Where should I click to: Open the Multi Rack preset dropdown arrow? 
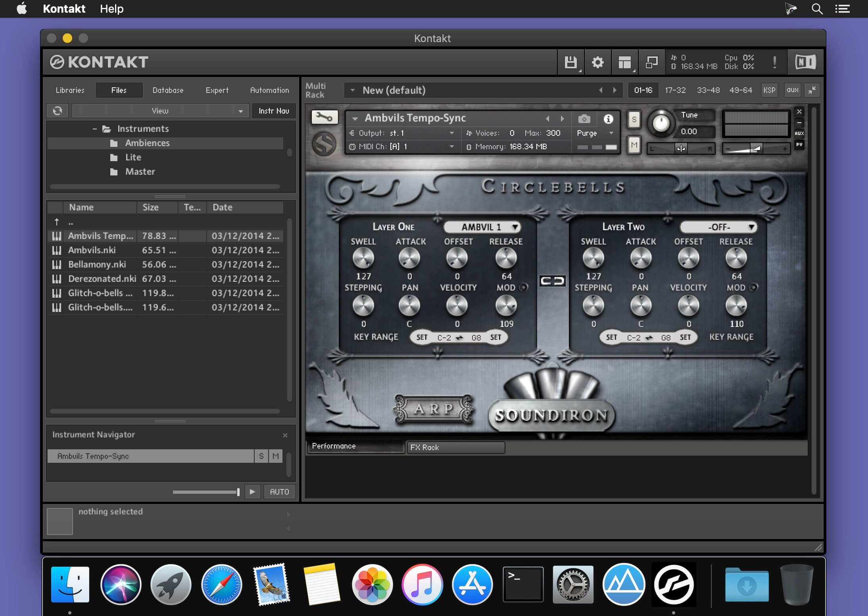pos(352,90)
